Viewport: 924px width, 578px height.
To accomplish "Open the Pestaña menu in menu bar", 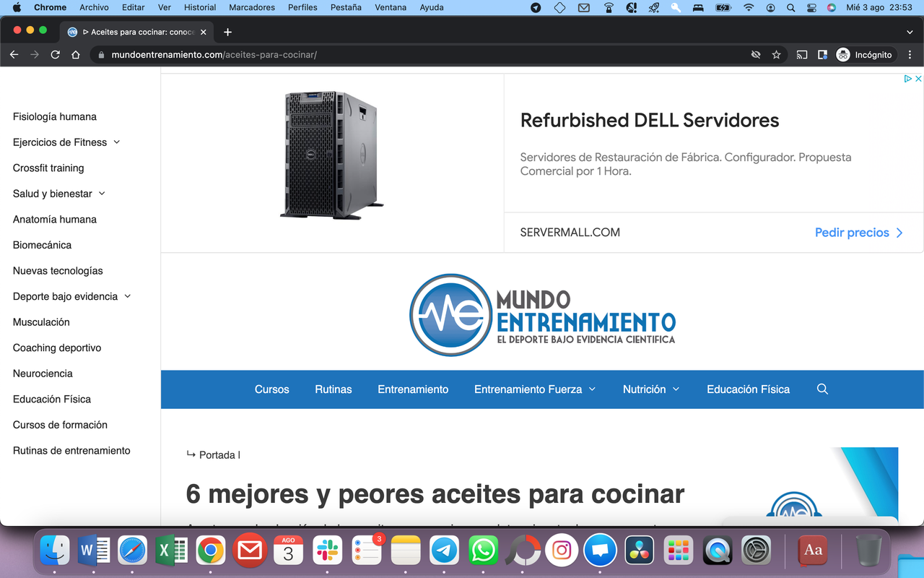I will tap(346, 7).
